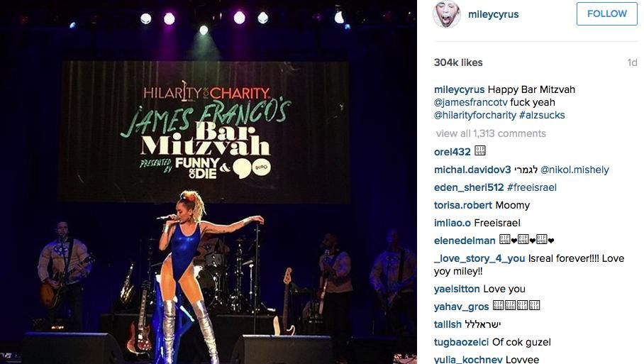This screenshot has width=644, height=364.
Task: Open the @hilarityforcharity mention
Action: coord(474,115)
